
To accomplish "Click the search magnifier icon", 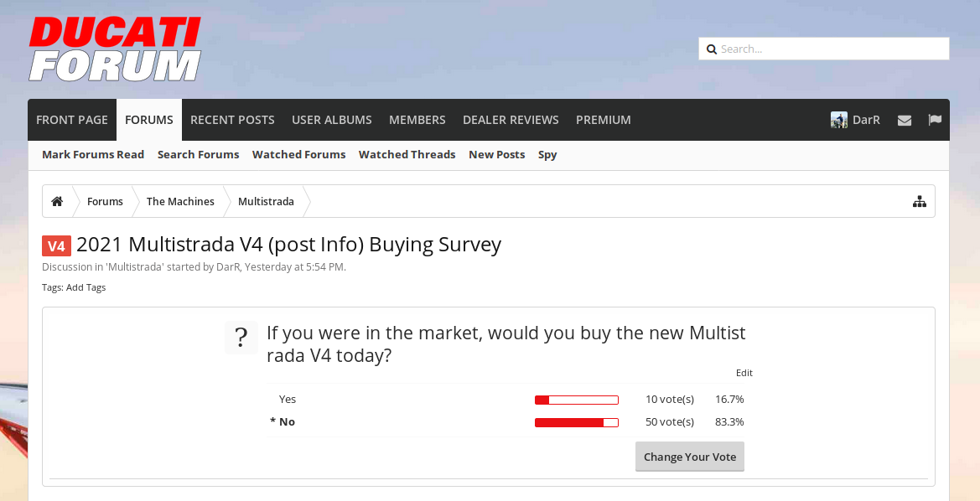I will pyautogui.click(x=712, y=49).
